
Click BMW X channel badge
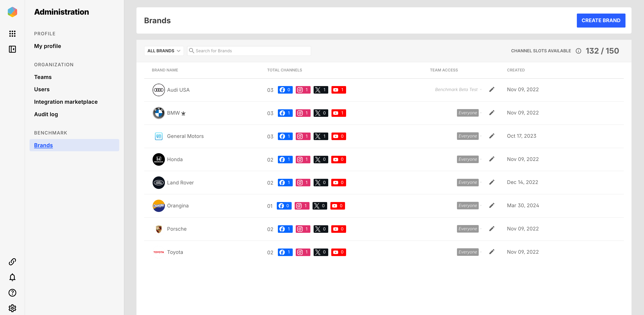click(x=321, y=113)
